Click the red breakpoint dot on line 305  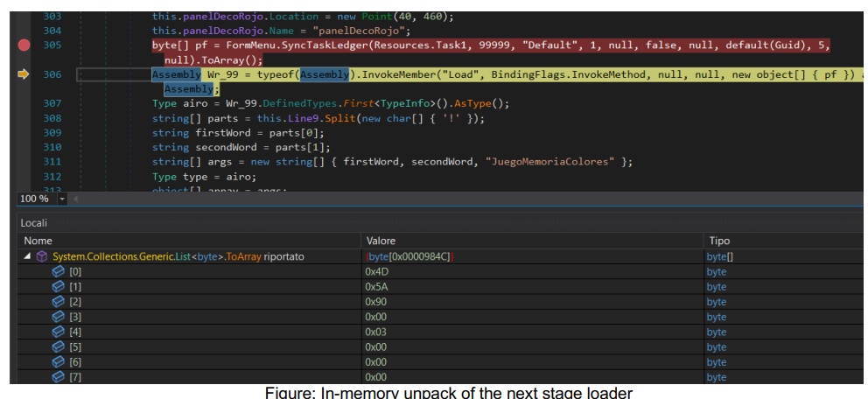(x=24, y=45)
